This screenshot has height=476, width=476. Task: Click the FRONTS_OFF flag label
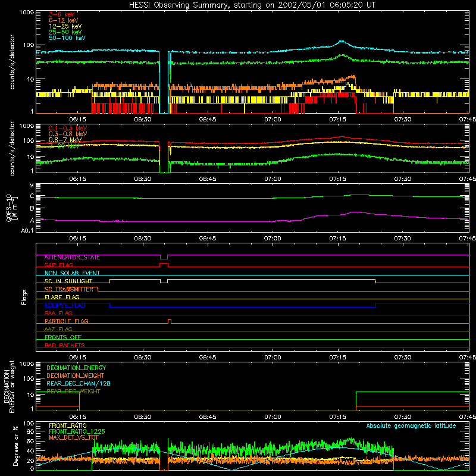(63, 337)
